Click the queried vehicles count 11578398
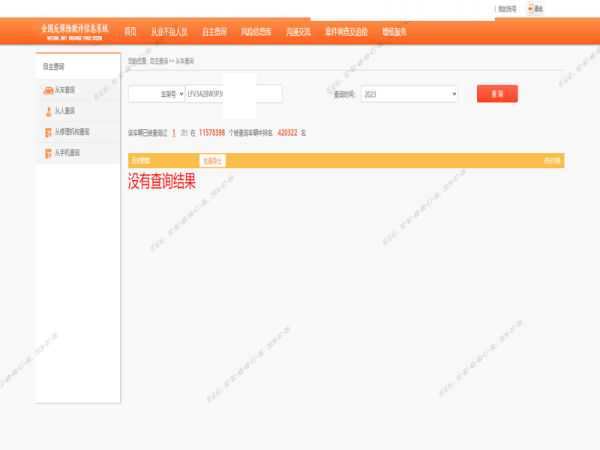This screenshot has height=450, width=600. click(x=212, y=133)
